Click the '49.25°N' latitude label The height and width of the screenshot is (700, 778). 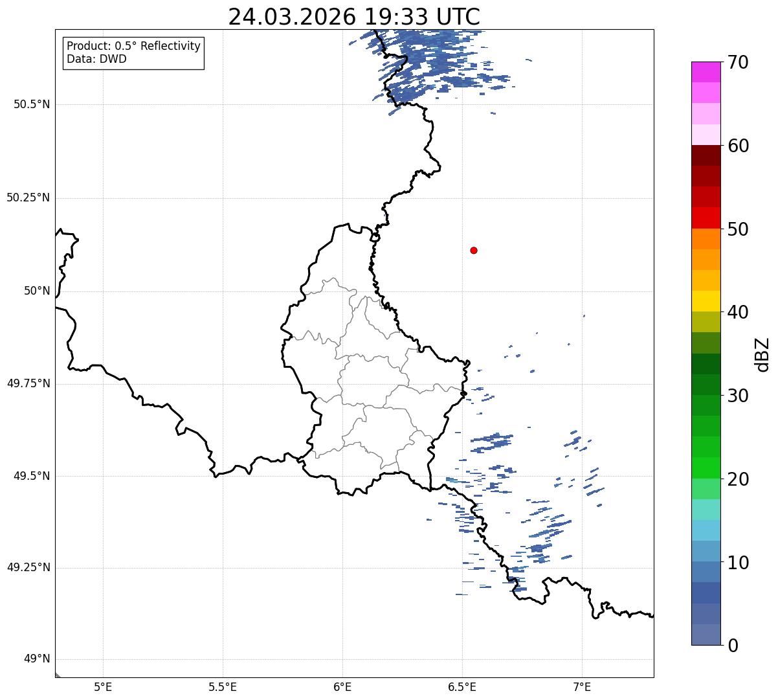[x=28, y=567]
